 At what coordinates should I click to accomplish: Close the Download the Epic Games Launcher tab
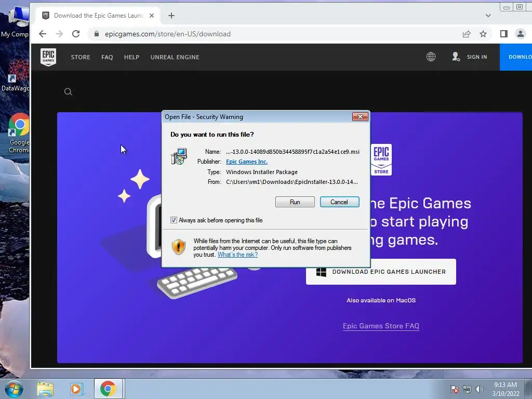tap(152, 16)
